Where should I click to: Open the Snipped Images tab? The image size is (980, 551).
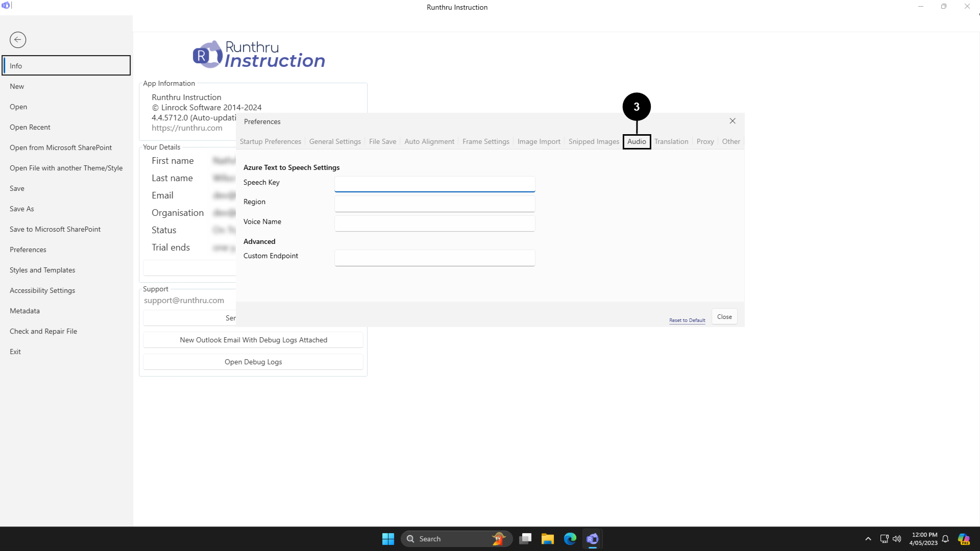click(594, 141)
